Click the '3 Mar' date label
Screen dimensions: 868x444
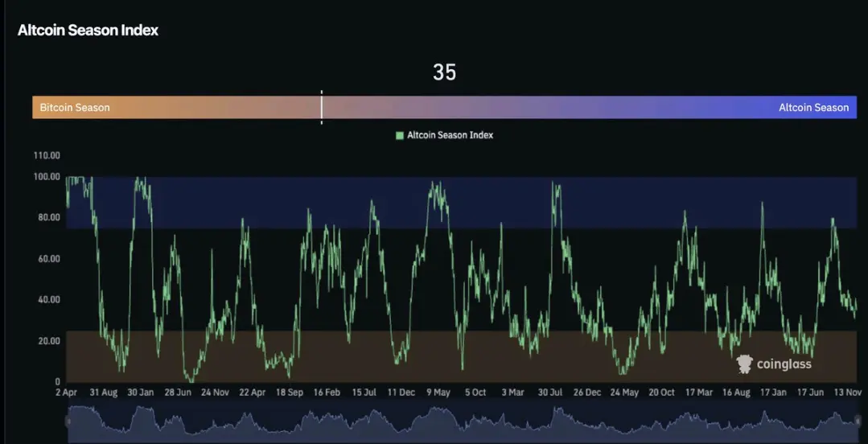coord(512,393)
